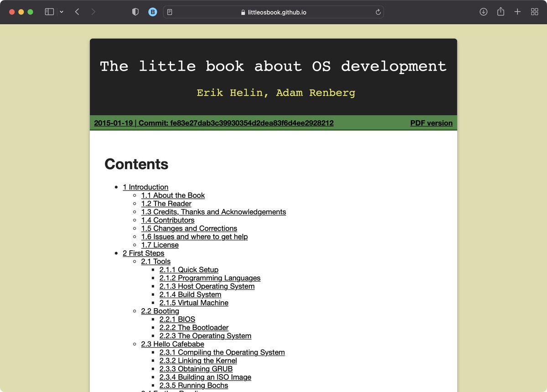Open 1.6 Issues and where to get help
This screenshot has height=392, width=547.
194,237
